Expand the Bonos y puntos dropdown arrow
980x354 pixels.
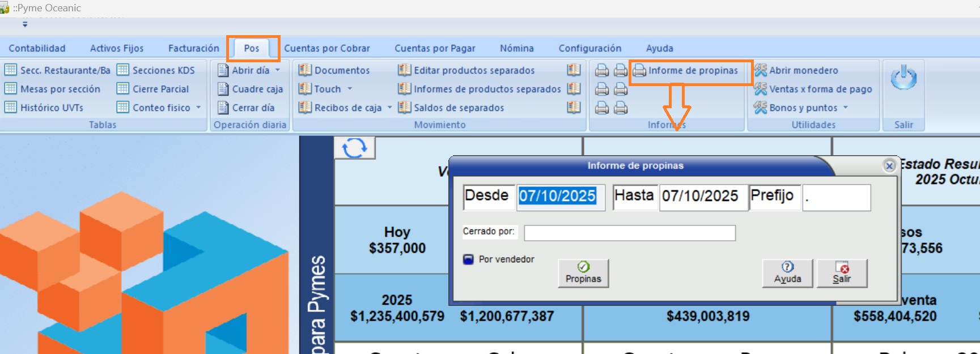pos(846,108)
